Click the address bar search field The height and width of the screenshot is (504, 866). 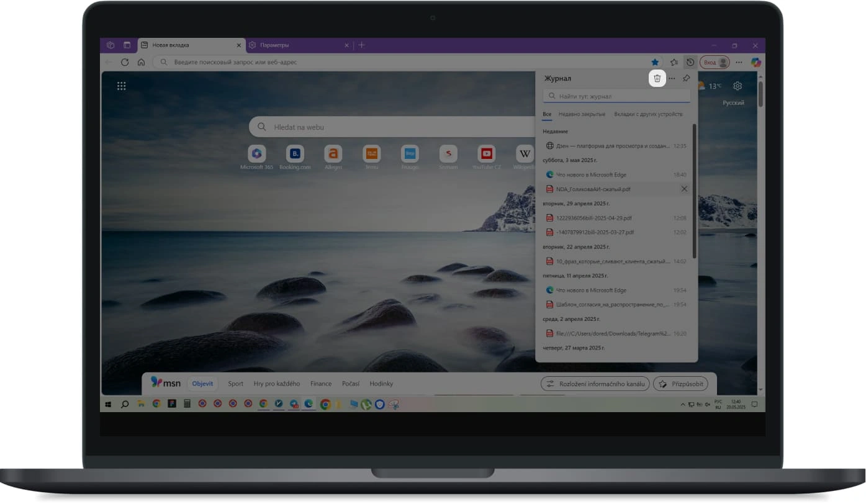click(407, 62)
